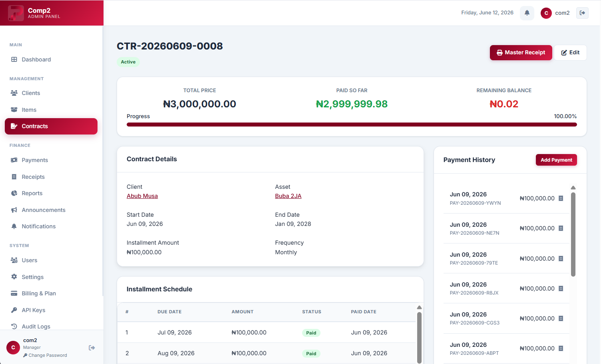Navigate to Payments label

coord(35,160)
